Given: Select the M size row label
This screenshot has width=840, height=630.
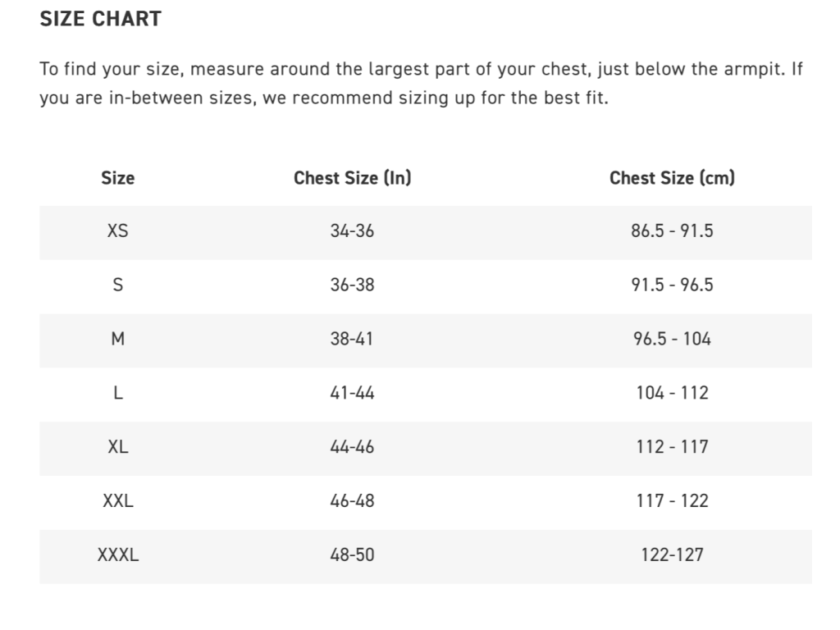Looking at the screenshot, I should pyautogui.click(x=117, y=339).
